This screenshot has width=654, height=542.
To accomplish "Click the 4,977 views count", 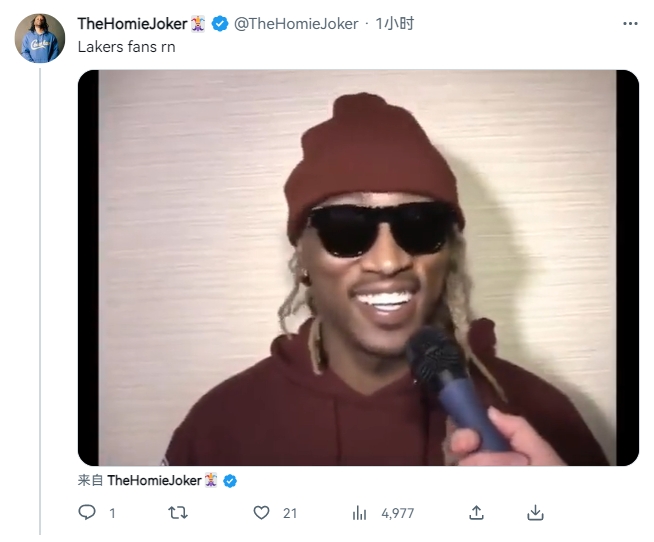I will click(397, 513).
